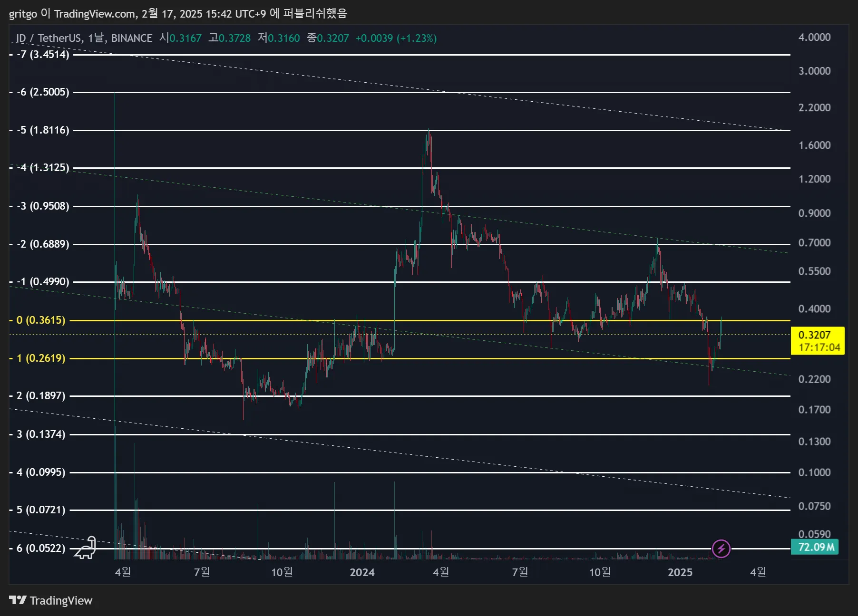This screenshot has width=858, height=616.
Task: Click the low price value 0.3160
Action: [284, 38]
